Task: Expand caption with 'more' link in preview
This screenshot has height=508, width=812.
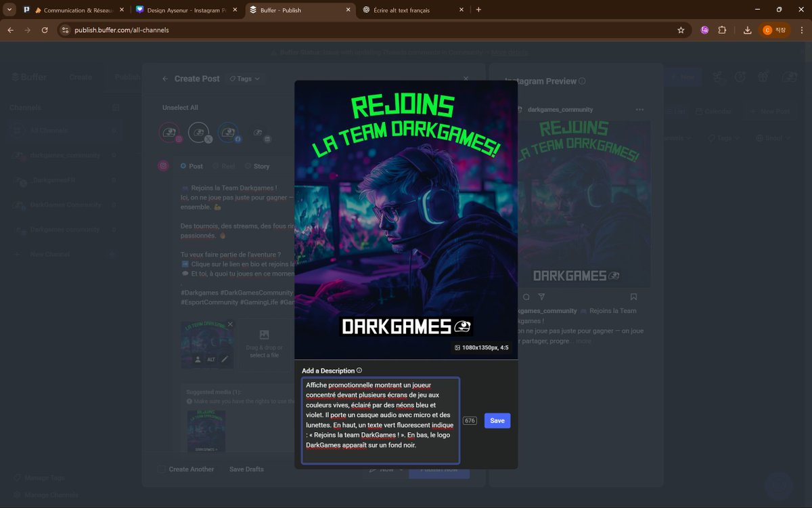Action: pyautogui.click(x=583, y=341)
